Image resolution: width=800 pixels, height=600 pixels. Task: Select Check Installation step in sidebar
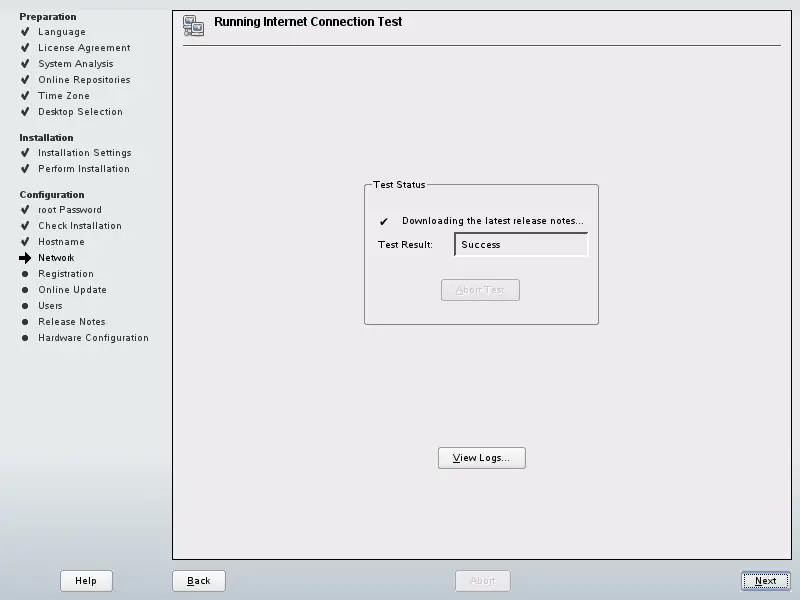(80, 226)
